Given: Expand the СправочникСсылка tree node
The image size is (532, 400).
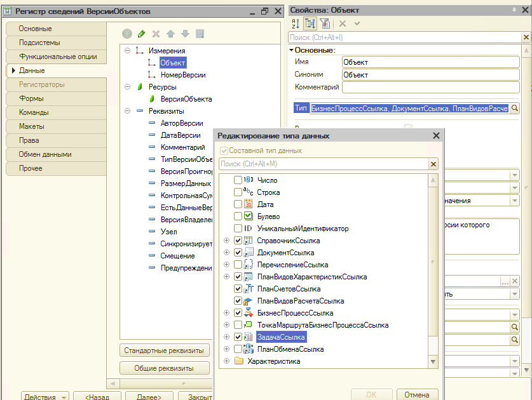Looking at the screenshot, I should pyautogui.click(x=226, y=241).
